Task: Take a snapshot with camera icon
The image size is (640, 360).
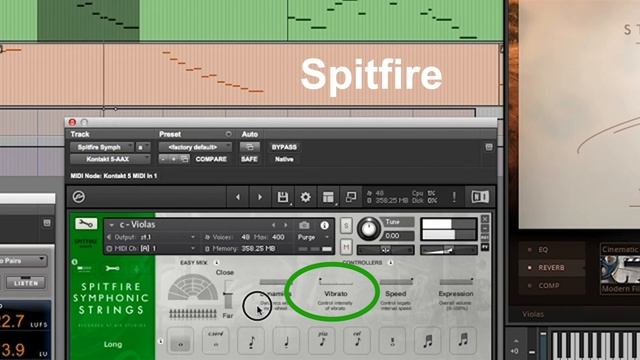Action: [304, 225]
